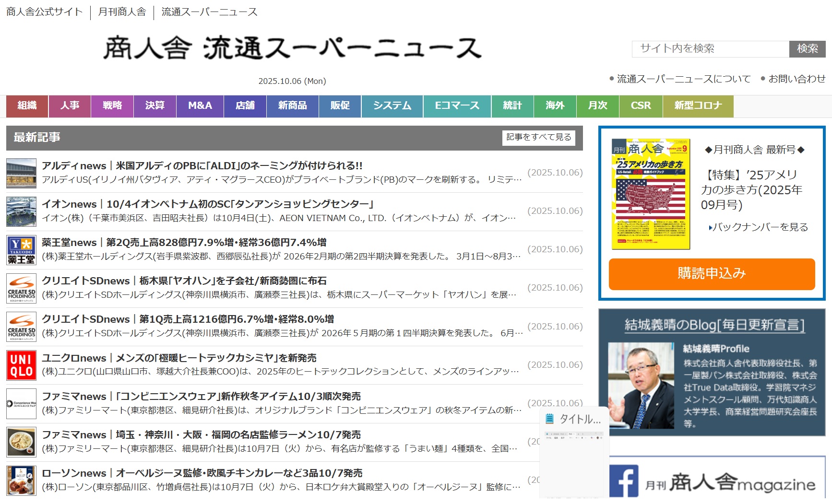This screenshot has width=832, height=504.
Task: Click the notepad icon in the タイトル popup
Action: point(550,419)
